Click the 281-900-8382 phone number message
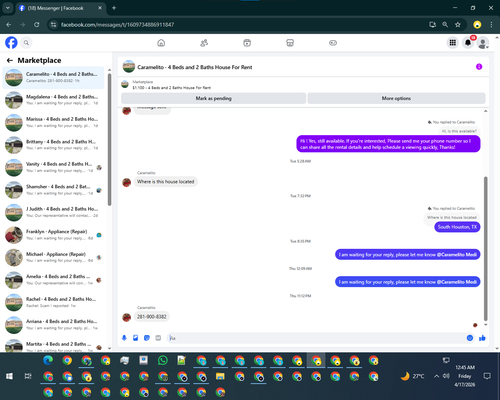The height and width of the screenshot is (400, 500). (152, 317)
